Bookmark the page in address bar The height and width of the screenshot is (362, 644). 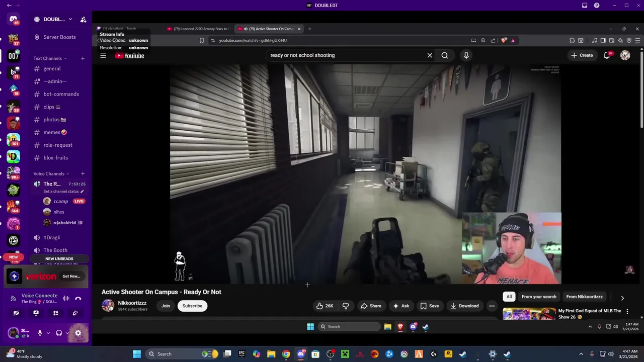pos(202,40)
